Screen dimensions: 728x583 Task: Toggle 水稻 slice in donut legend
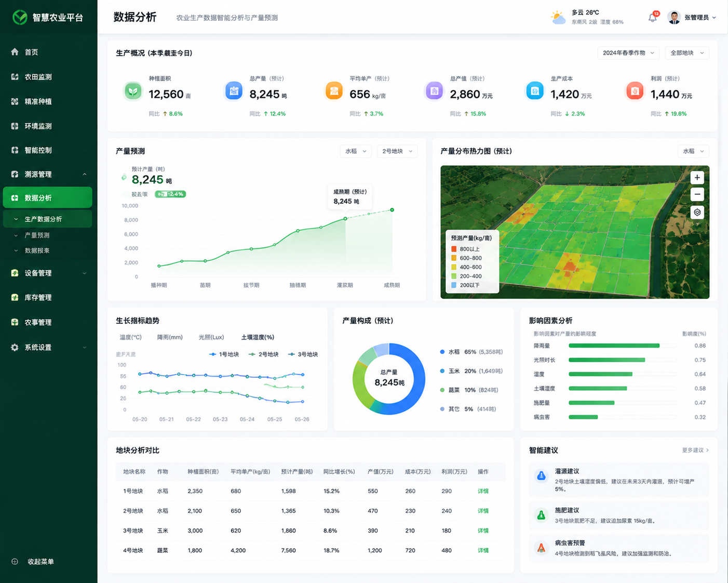point(471,352)
